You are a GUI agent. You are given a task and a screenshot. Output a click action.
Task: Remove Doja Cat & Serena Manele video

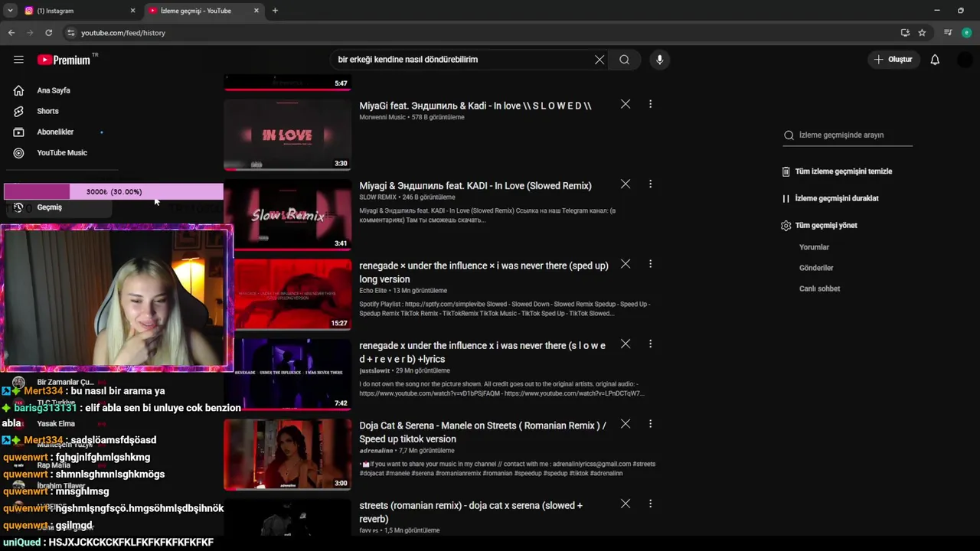coord(626,424)
